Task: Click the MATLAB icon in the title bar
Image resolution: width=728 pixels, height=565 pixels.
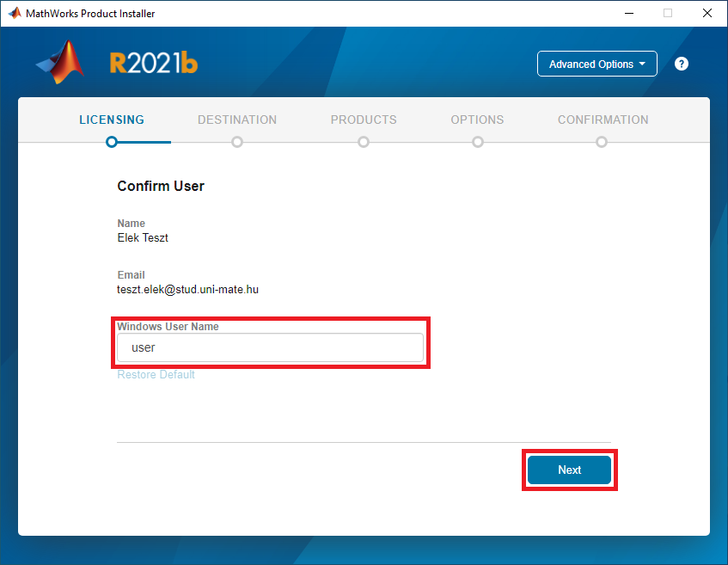Action: (15, 13)
